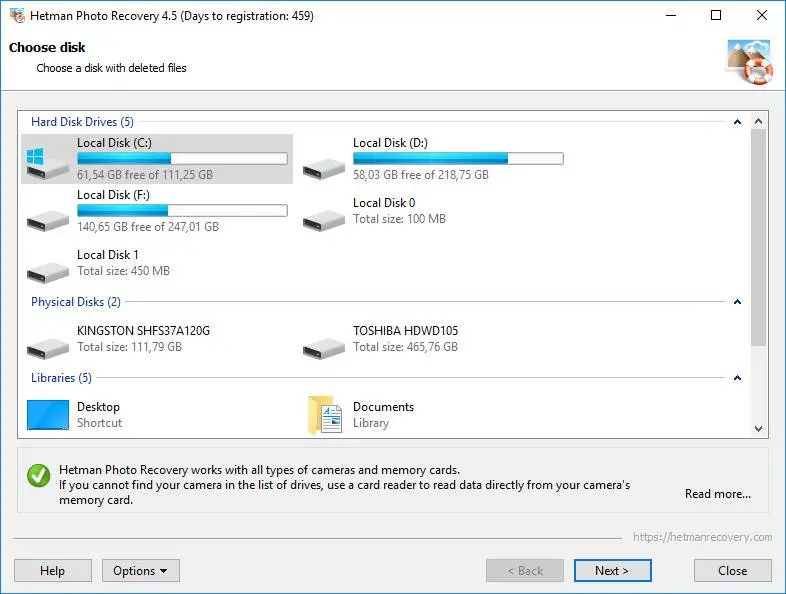Viewport: 786px width, 594px height.
Task: Click the photo lifebuoy logo
Action: click(749, 62)
